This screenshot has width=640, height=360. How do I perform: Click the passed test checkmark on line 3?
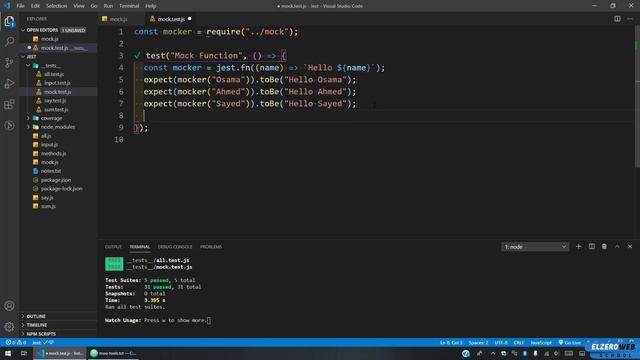pos(137,55)
